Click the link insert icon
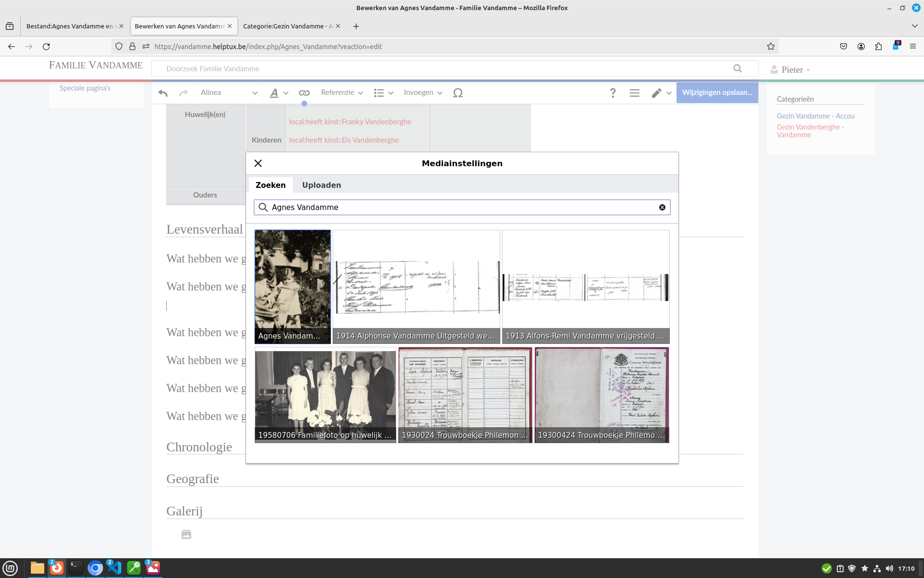This screenshot has width=924, height=578. click(x=304, y=93)
